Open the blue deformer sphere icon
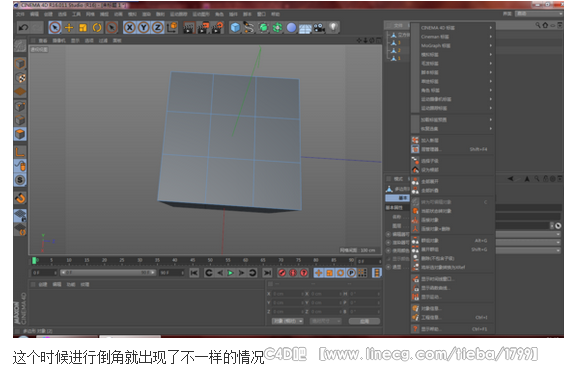564x371 pixels. 291,28
